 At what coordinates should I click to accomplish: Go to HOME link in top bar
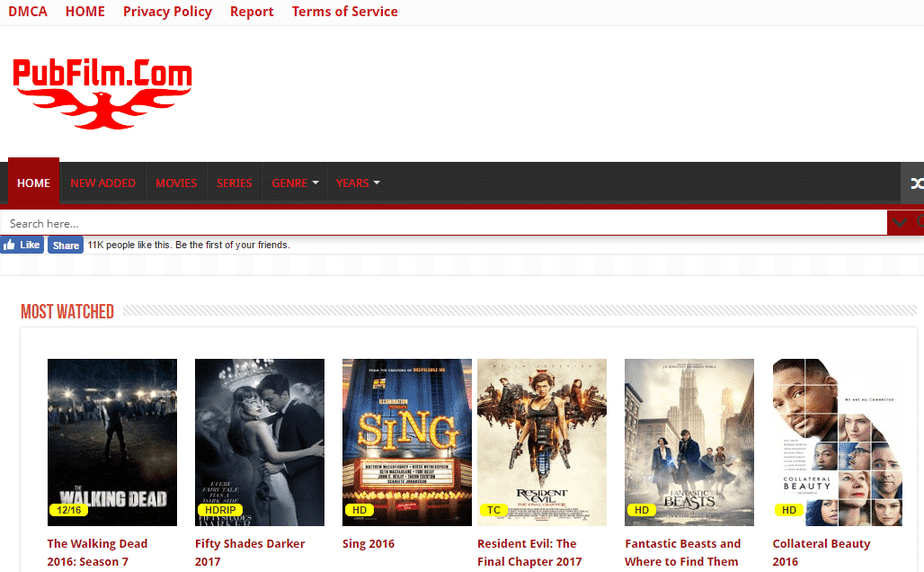[84, 11]
